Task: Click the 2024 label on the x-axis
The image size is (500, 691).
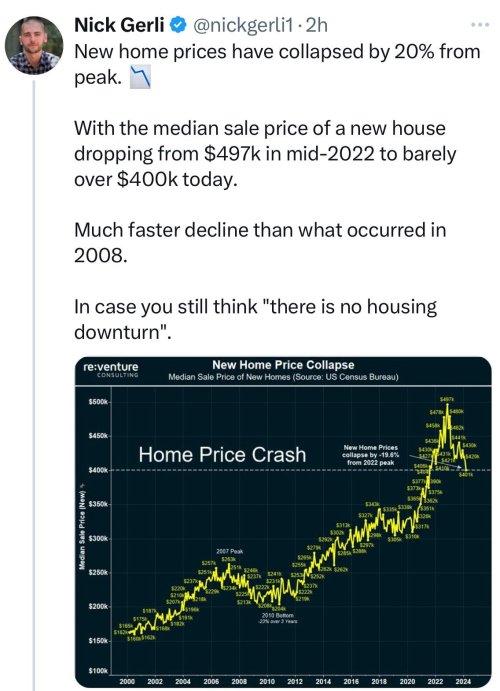Action: click(x=463, y=681)
